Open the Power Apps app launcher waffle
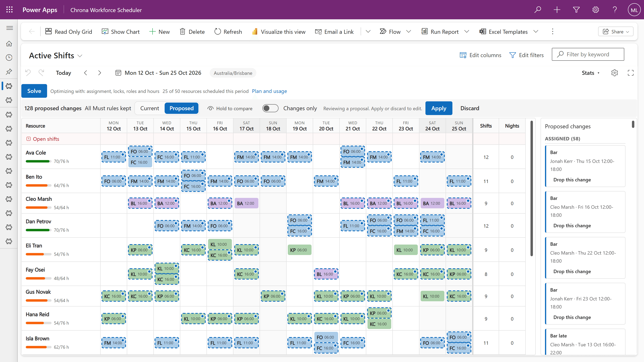 pyautogui.click(x=9, y=10)
